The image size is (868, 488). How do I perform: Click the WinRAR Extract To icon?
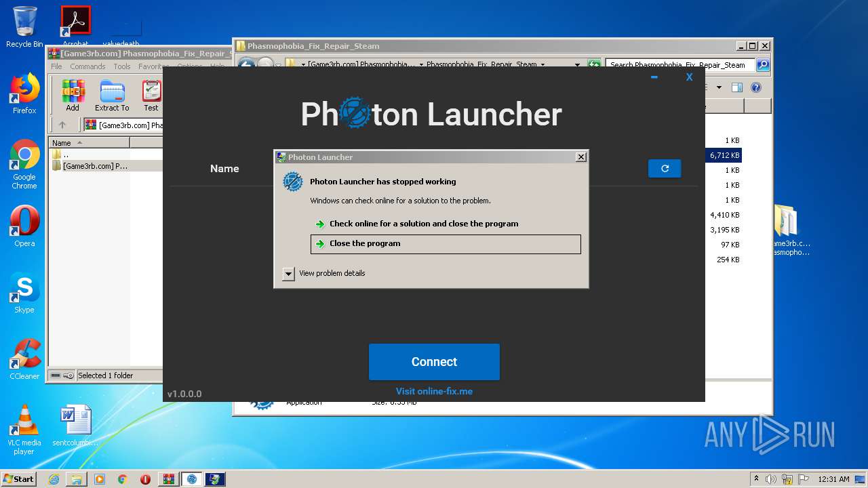click(112, 96)
